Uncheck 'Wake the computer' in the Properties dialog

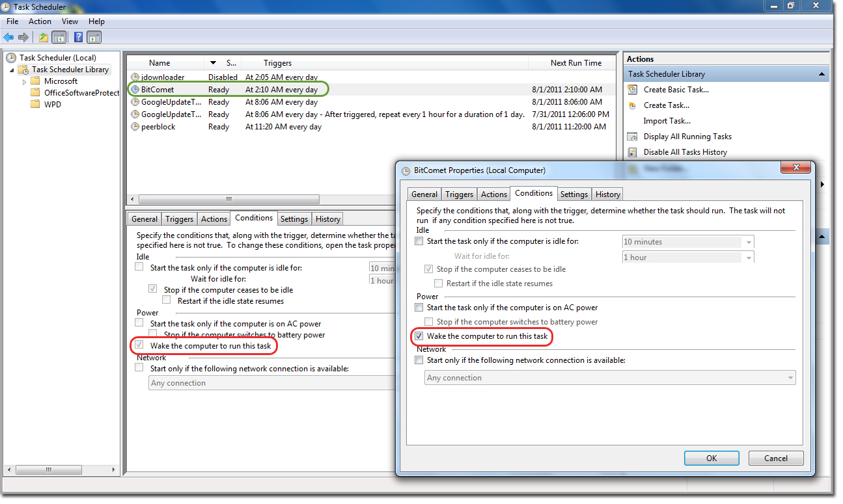(x=419, y=336)
